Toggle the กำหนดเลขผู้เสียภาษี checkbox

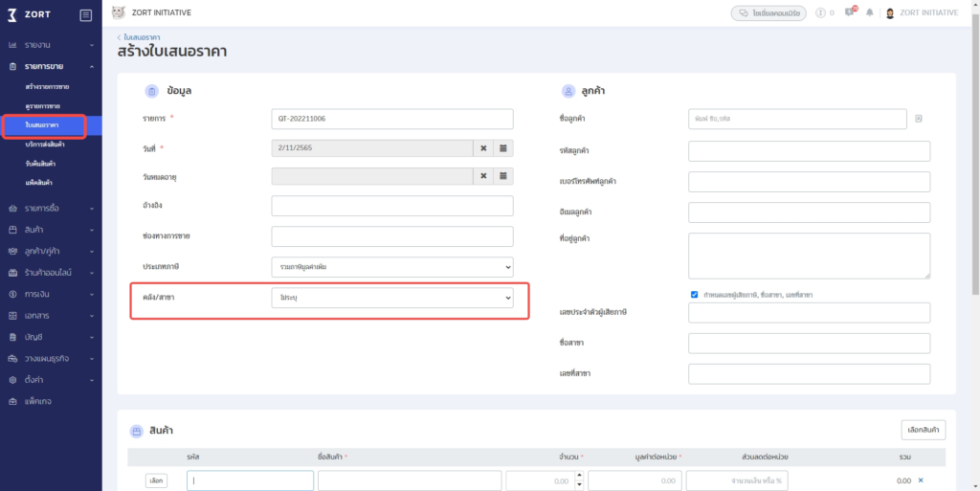coord(694,294)
